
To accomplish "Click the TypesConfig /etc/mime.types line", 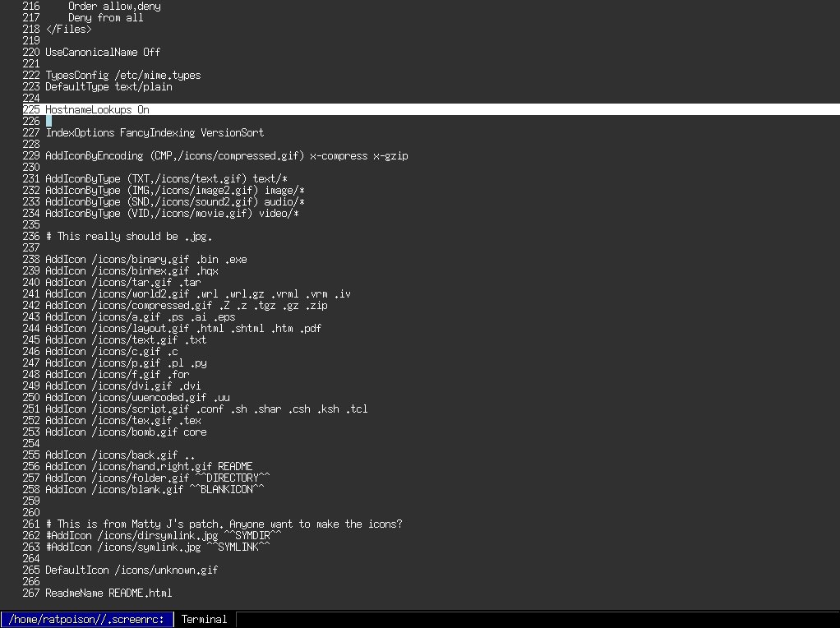I will click(122, 75).
